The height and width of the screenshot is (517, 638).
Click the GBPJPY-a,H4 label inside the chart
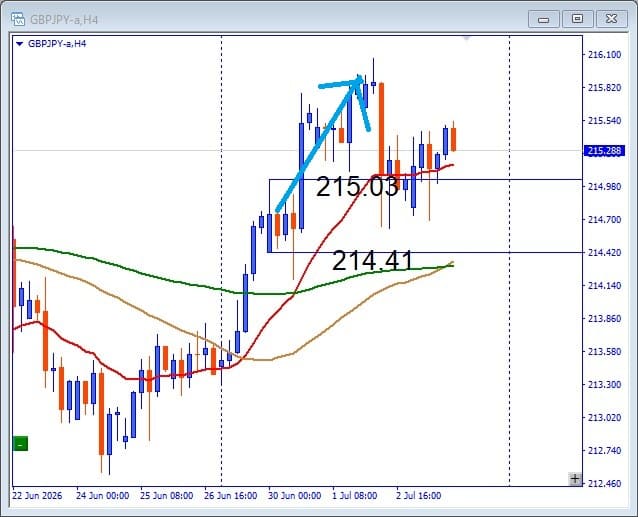click(57, 44)
